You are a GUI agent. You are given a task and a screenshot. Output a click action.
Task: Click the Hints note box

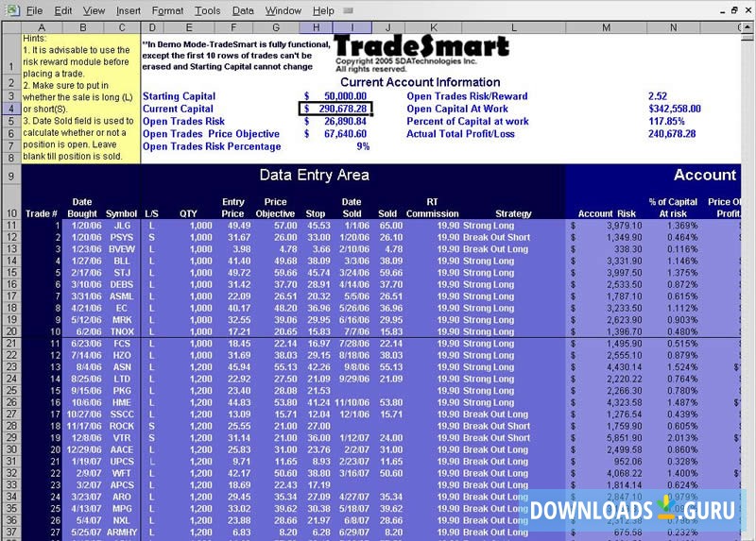click(x=81, y=98)
